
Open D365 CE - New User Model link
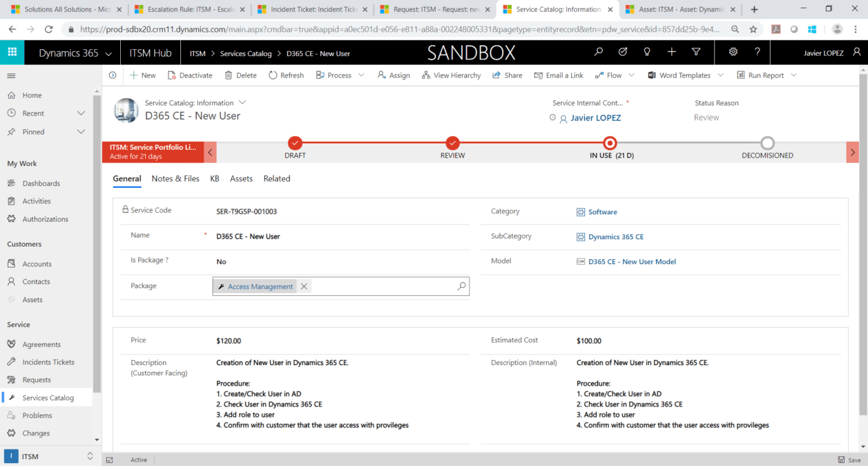coord(632,262)
